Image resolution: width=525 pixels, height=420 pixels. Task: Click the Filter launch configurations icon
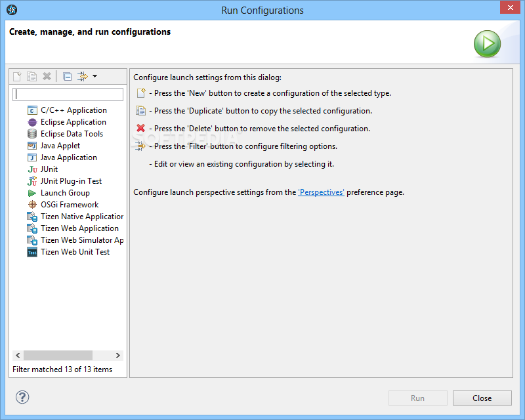coord(83,76)
